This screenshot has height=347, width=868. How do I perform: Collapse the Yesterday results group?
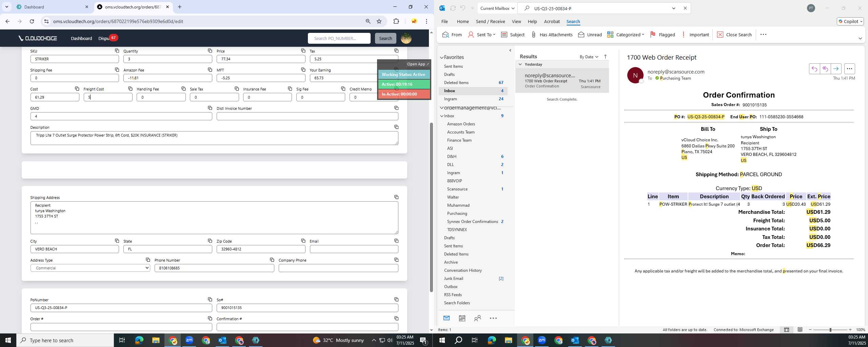(520, 64)
